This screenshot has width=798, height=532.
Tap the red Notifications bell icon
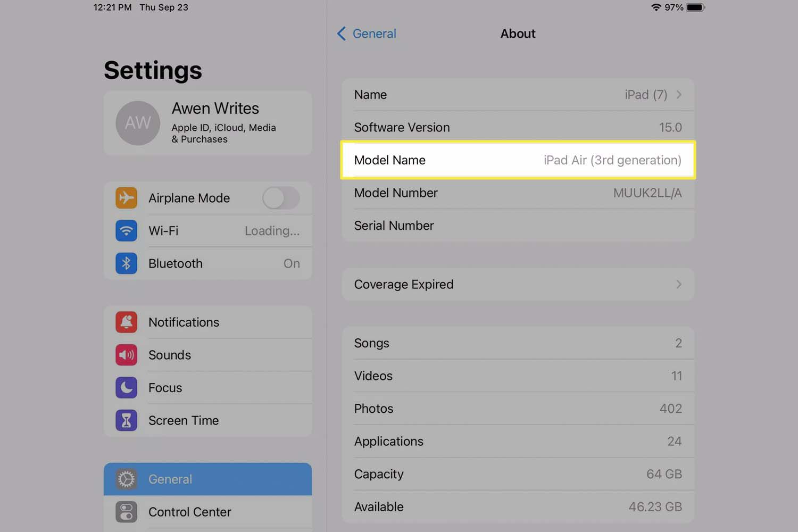coord(126,322)
